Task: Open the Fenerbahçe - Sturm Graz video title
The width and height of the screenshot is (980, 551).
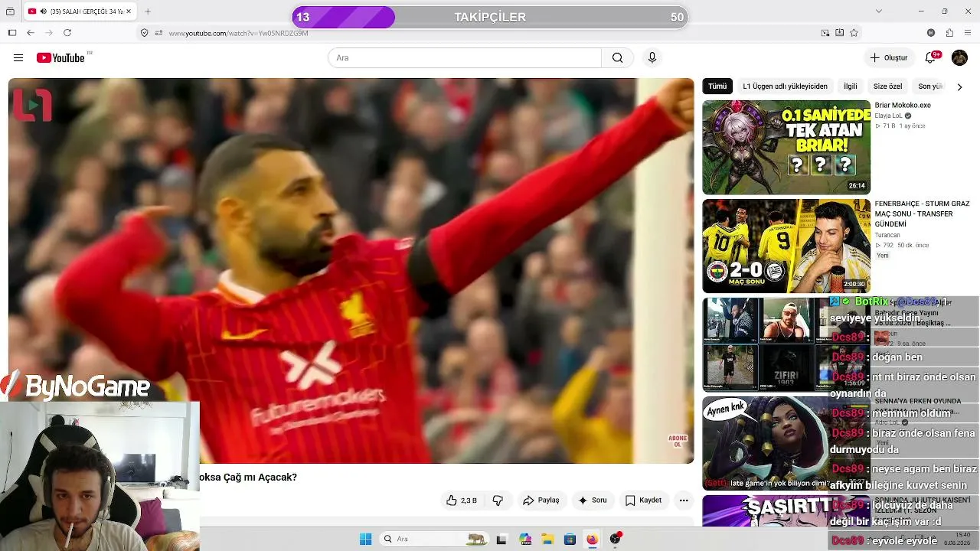Action: click(922, 214)
